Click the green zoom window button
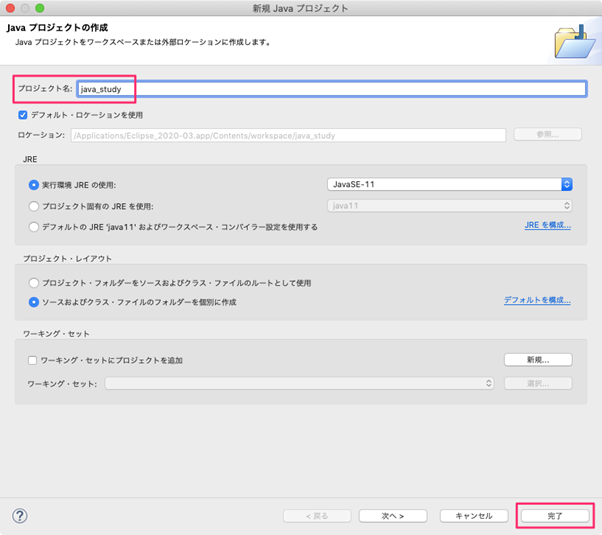602x535 pixels. (40, 8)
